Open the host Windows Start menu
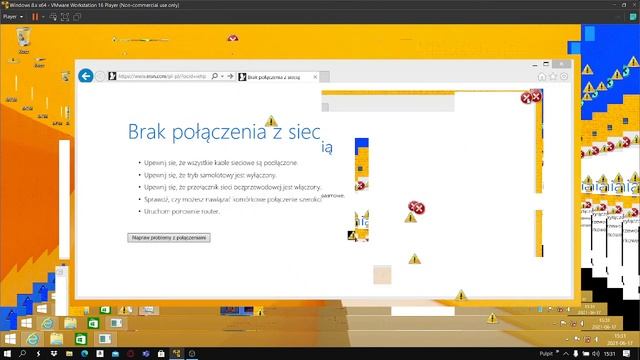Viewport: 640px width, 360px height. coord(7,354)
